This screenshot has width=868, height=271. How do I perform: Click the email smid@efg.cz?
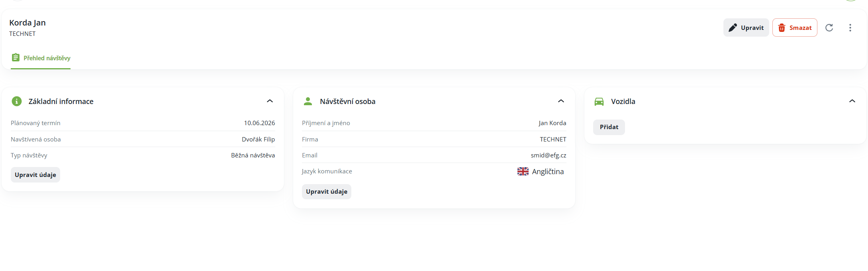[x=548, y=155]
